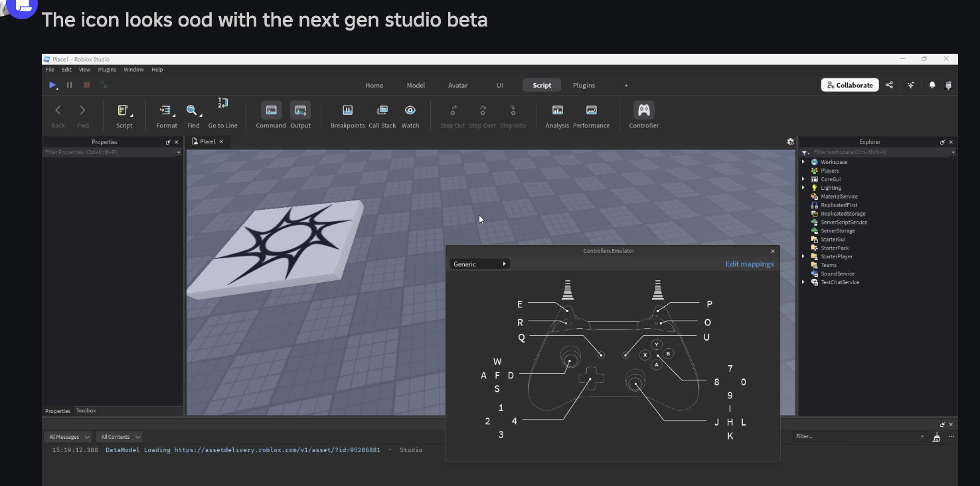Screen dimensions: 980x486
Task: Clear output with the broom icon
Action: tap(936, 437)
